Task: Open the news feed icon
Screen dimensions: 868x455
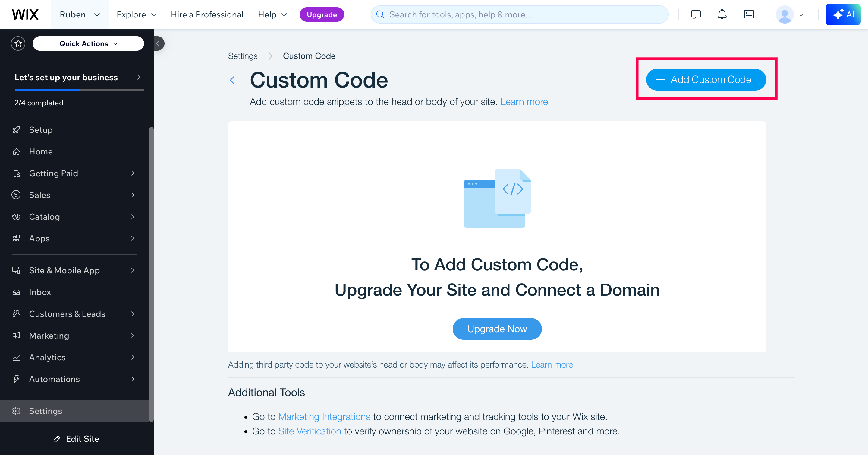Action: tap(748, 14)
